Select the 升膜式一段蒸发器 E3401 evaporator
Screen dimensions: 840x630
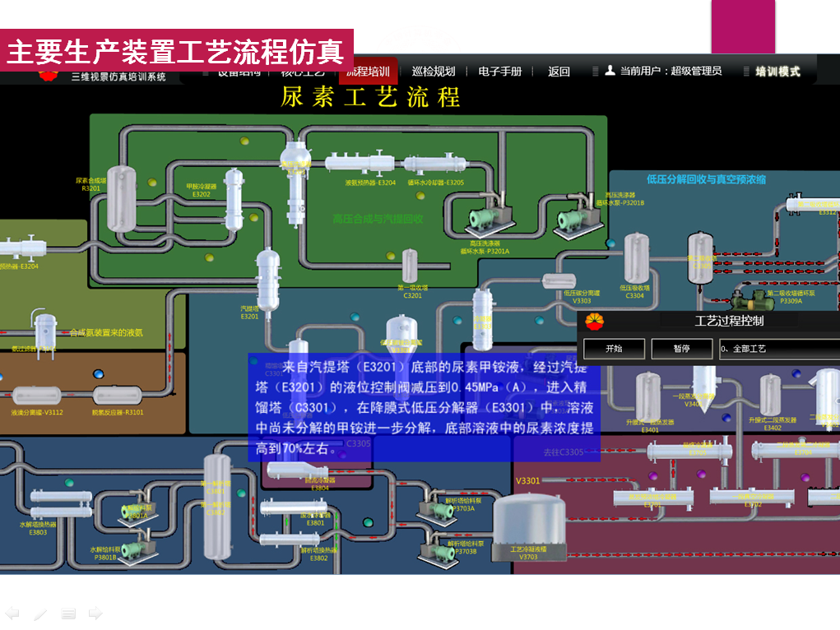[x=648, y=396]
